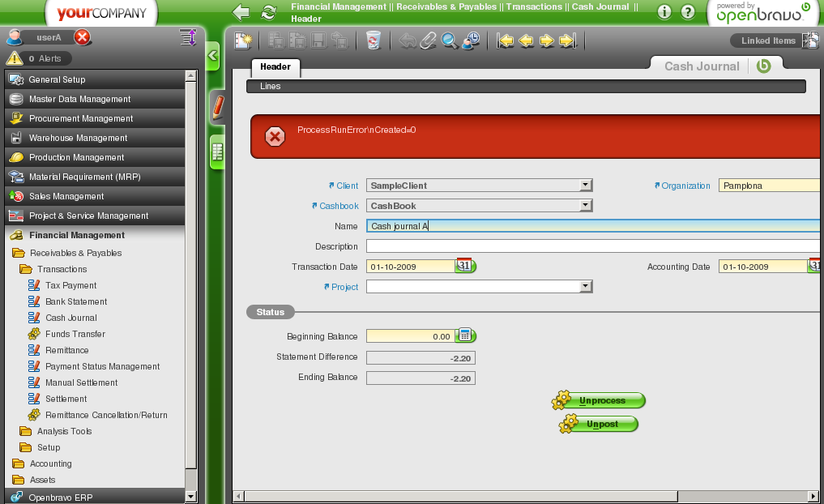Screen dimensions: 824x504
Task: Go to the next record arrow
Action: pyautogui.click(x=547, y=41)
